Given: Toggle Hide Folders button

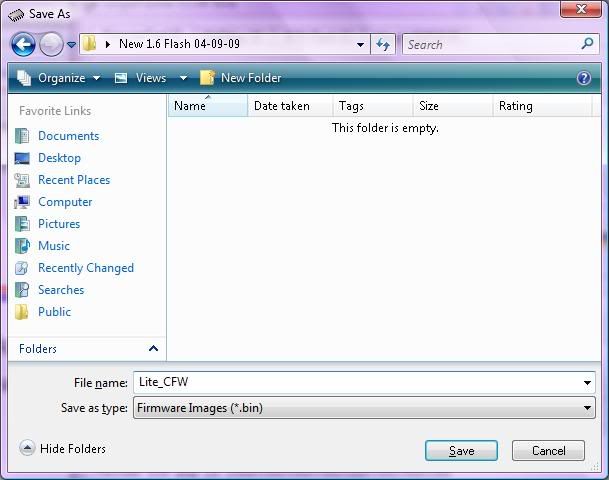Looking at the screenshot, I should (62, 449).
